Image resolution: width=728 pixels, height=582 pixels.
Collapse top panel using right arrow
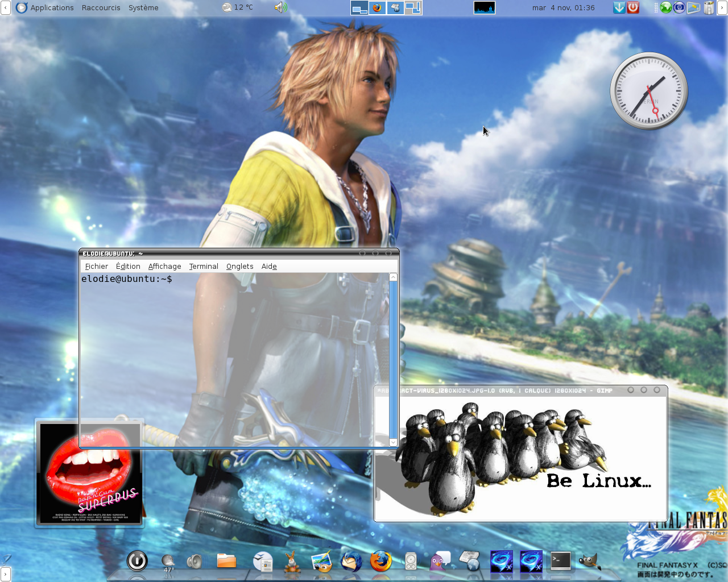point(722,7)
